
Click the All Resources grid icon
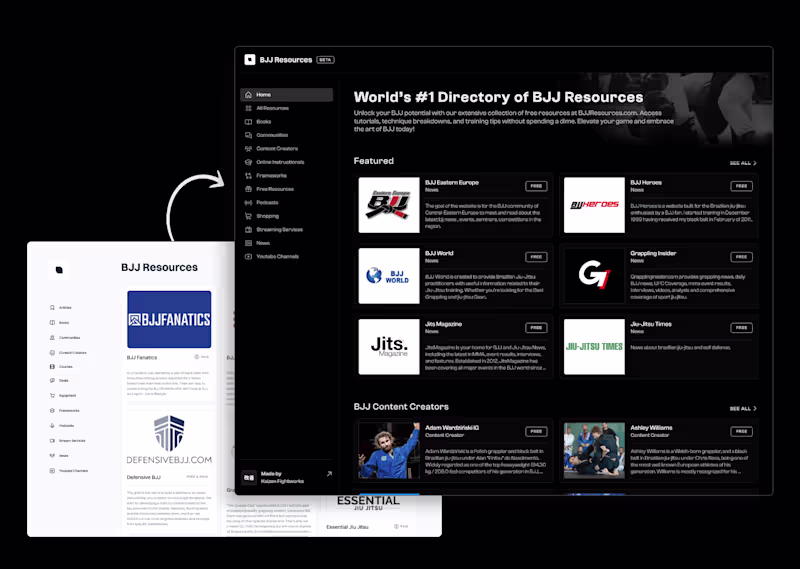click(x=248, y=108)
